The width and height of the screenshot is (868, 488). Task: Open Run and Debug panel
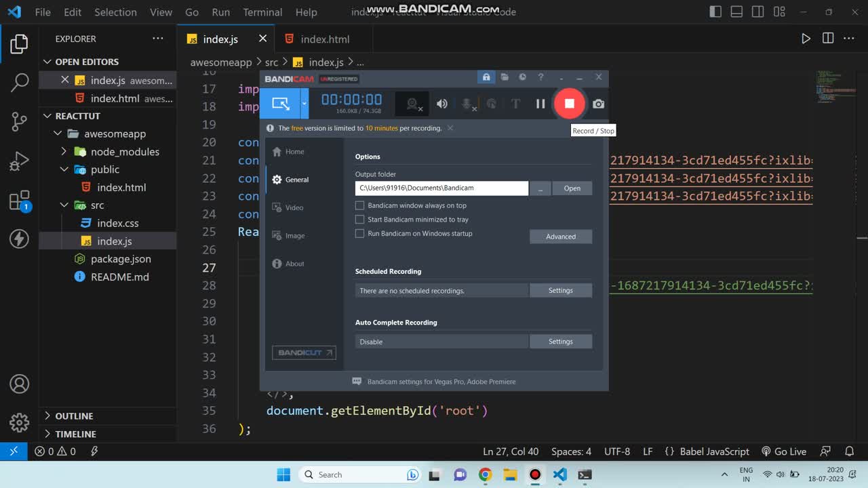(19, 161)
